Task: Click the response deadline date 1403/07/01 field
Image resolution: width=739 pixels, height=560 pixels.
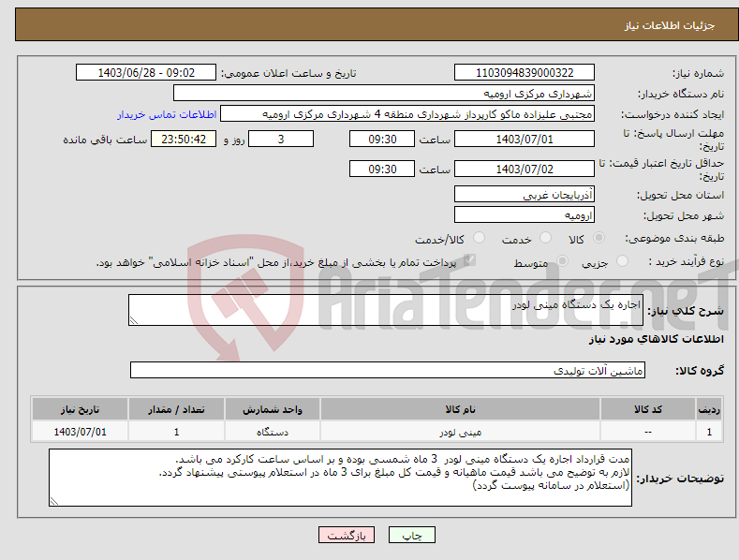Action: (x=525, y=139)
